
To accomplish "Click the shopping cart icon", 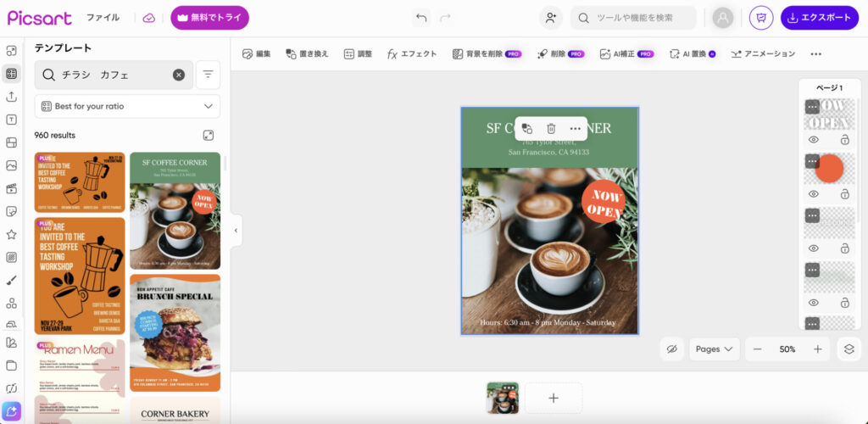I will pos(761,18).
